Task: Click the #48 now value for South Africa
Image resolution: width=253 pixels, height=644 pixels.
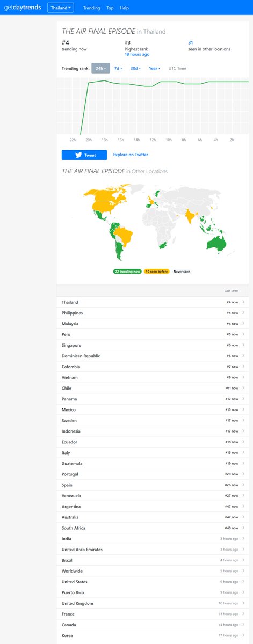Action: point(232,528)
